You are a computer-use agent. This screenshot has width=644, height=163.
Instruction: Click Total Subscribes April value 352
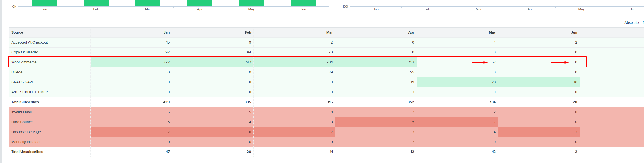point(411,102)
